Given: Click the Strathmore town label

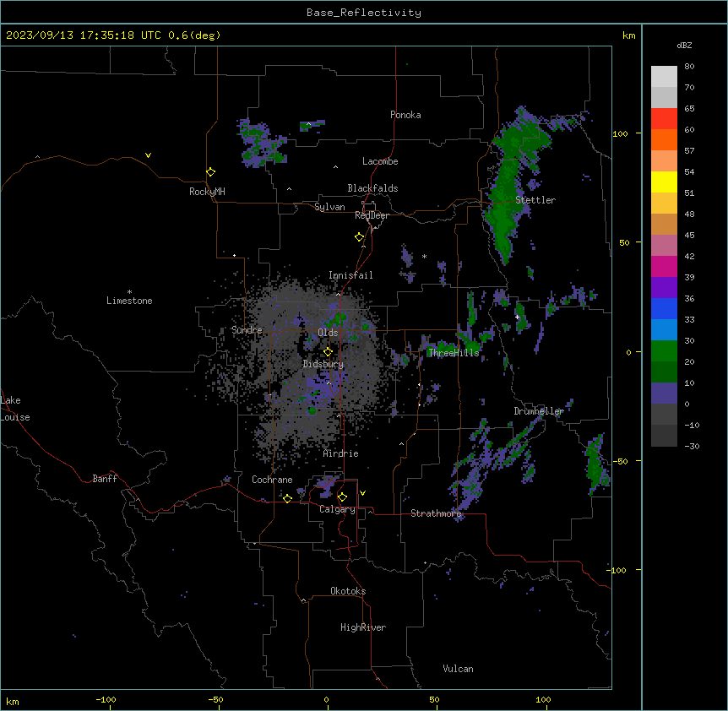Looking at the screenshot, I should (x=436, y=513).
